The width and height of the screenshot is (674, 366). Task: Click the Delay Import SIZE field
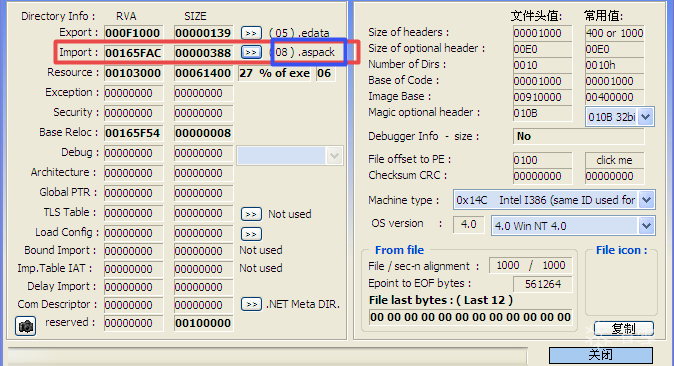click(x=203, y=287)
